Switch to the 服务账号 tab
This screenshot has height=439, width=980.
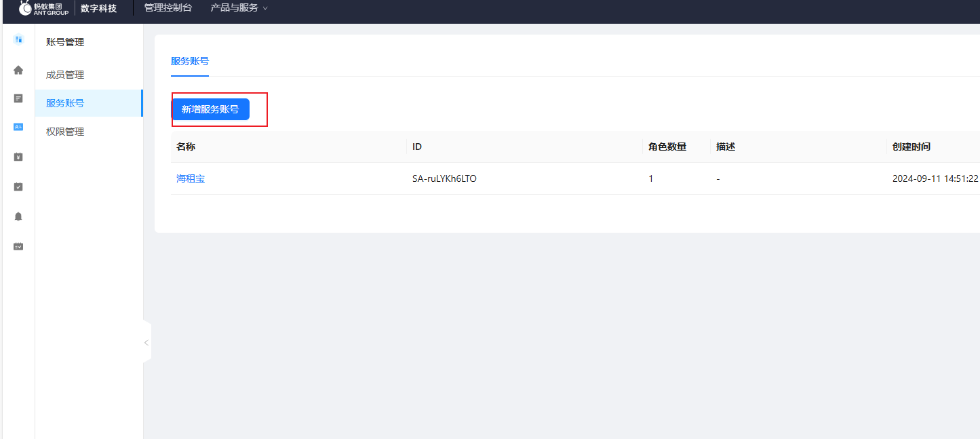pyautogui.click(x=190, y=61)
